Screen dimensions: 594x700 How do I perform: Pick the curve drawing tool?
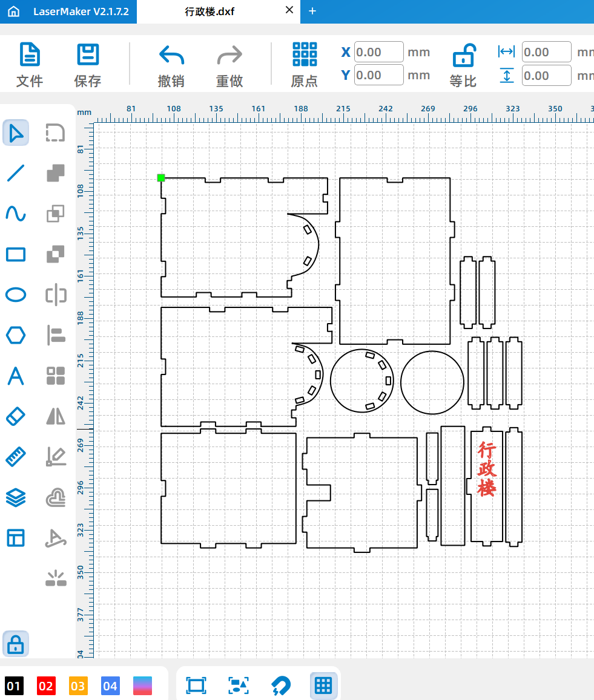click(x=16, y=214)
